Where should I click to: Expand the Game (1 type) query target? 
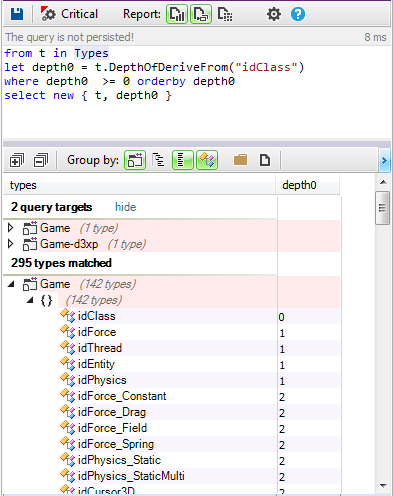click(x=11, y=228)
